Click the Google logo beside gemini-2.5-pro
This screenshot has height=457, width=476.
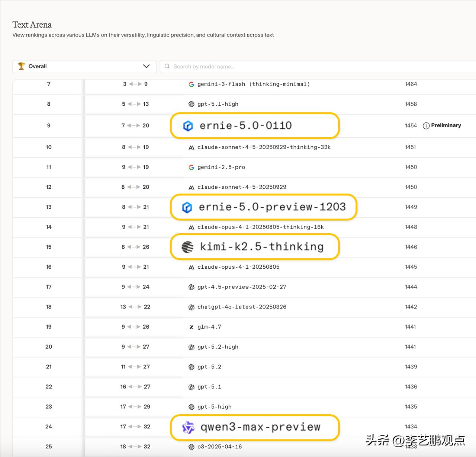(x=191, y=167)
